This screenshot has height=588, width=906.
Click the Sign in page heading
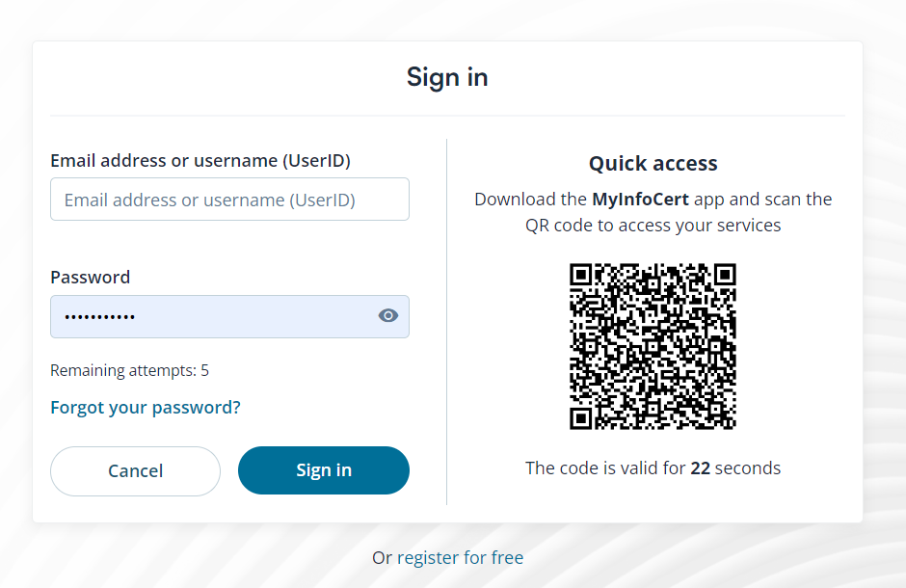(x=447, y=77)
